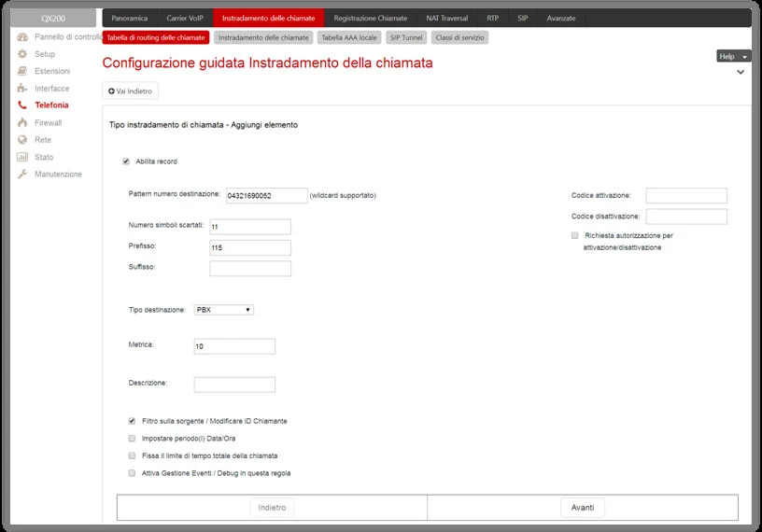Click the Descrizione input field
Image resolution: width=762 pixels, height=532 pixels.
[x=234, y=385]
